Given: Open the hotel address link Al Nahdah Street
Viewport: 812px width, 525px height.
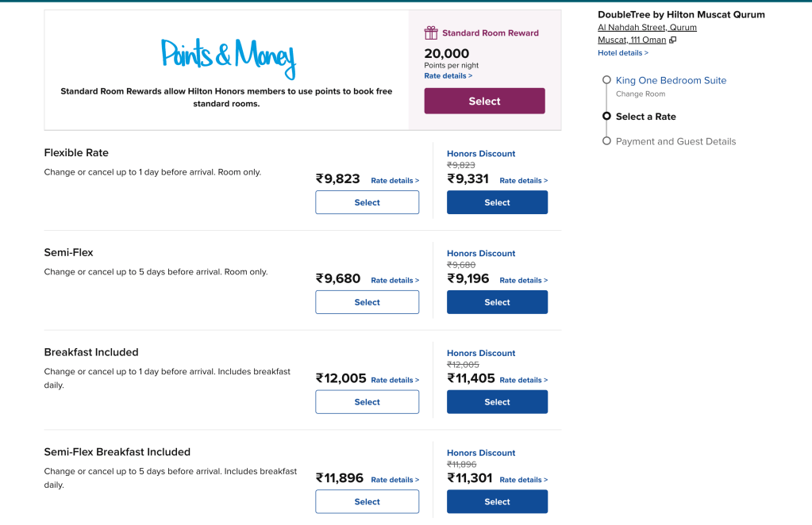Looking at the screenshot, I should point(647,27).
